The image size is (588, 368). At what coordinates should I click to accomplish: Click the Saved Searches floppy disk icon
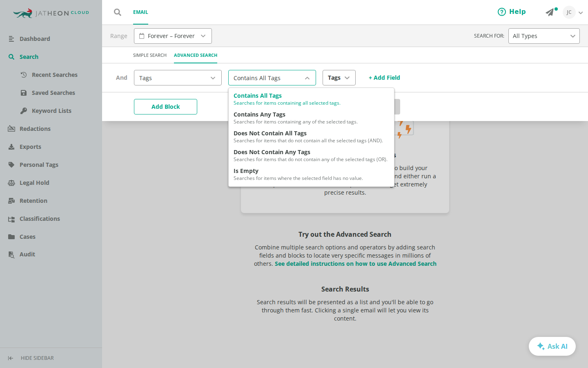[x=24, y=93]
